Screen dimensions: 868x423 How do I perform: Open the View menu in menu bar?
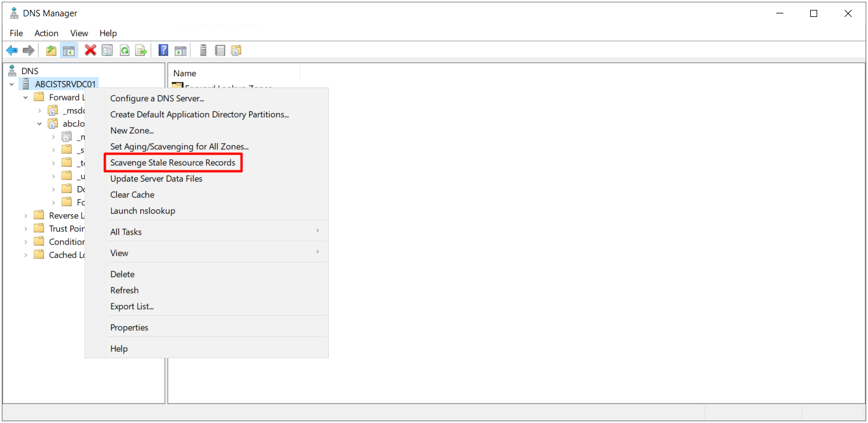tap(79, 33)
